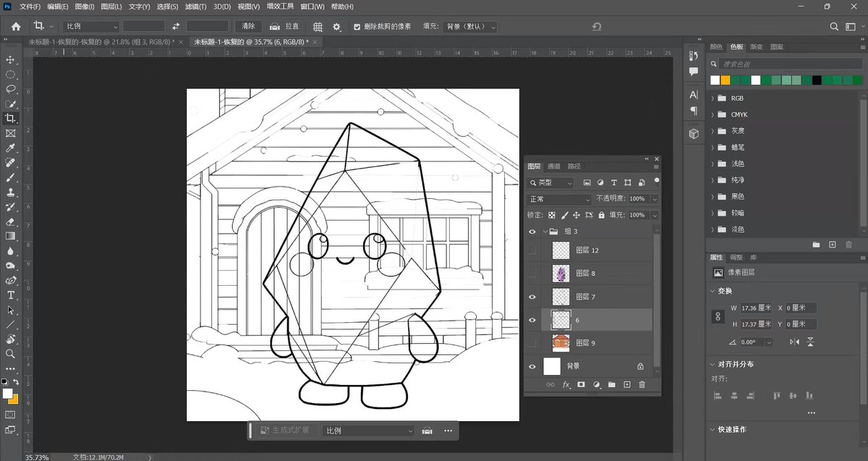This screenshot has height=461, width=868.
Task: Show layer 图层 12
Action: tap(532, 250)
